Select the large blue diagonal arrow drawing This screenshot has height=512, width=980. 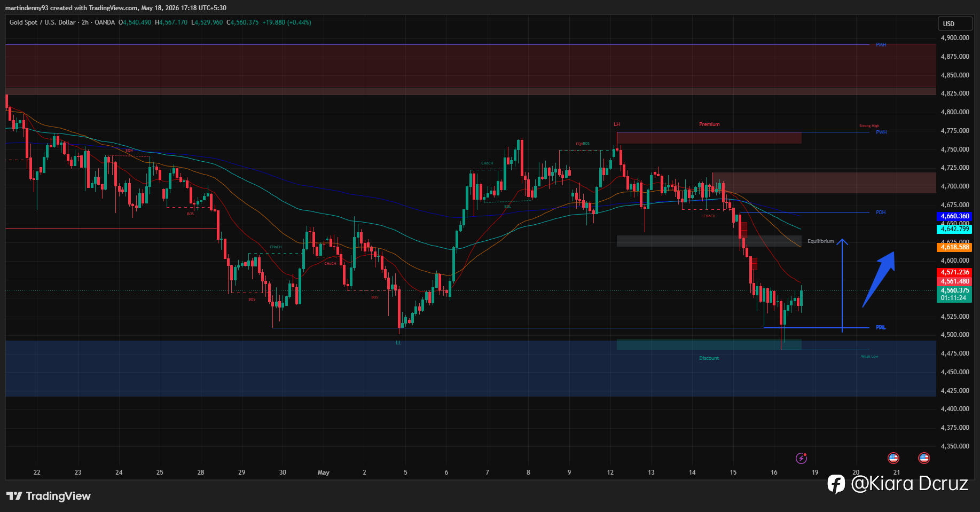click(879, 279)
